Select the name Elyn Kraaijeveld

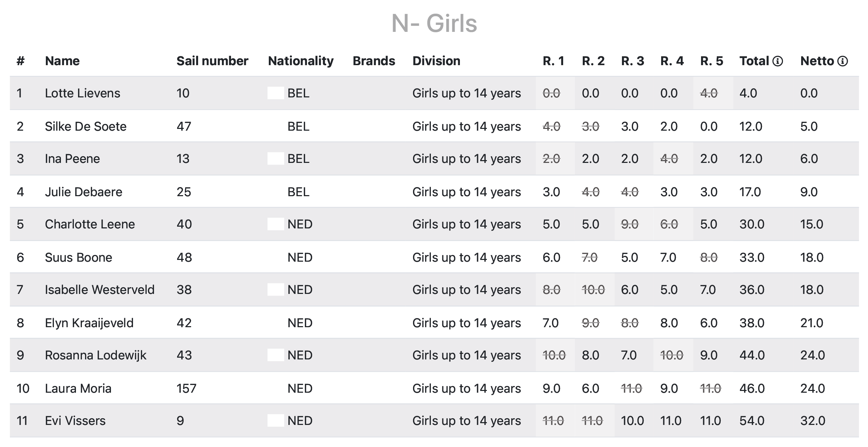89,323
